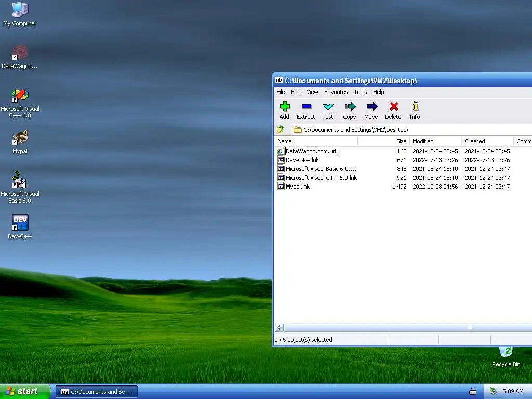
Task: Click the 7-Zip taskbar button C:\Documents and Se...
Action: pos(96,392)
